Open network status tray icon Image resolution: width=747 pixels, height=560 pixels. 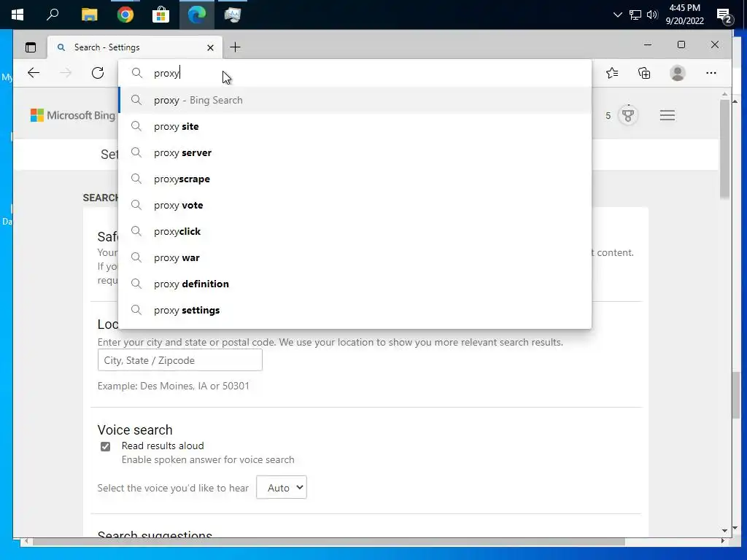click(x=635, y=15)
